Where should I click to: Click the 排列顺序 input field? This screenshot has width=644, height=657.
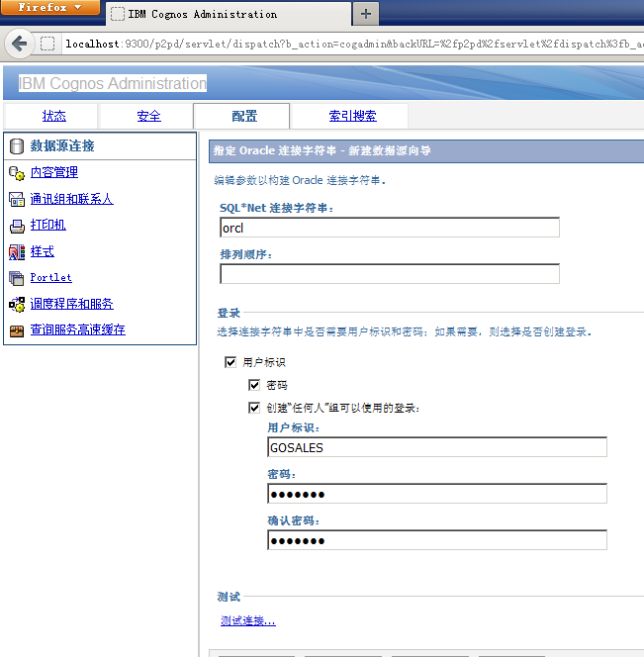click(x=390, y=274)
